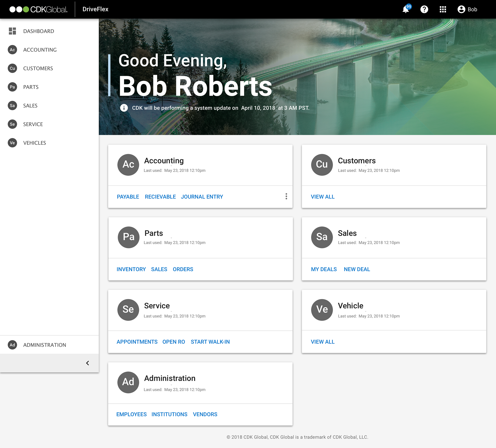Open INSTITUTIONS in Administration card
Viewport: 496px width, 448px height.
pyautogui.click(x=169, y=414)
